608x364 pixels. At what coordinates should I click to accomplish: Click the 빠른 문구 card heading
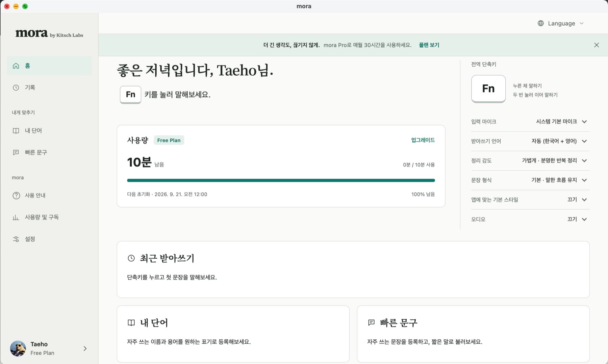[x=399, y=323]
